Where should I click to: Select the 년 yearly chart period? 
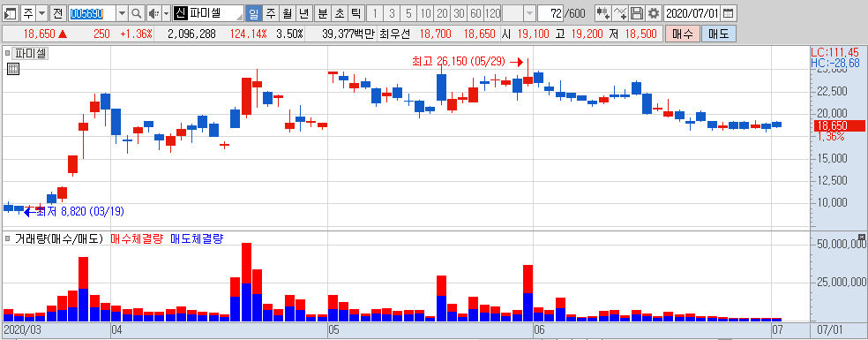point(303,12)
